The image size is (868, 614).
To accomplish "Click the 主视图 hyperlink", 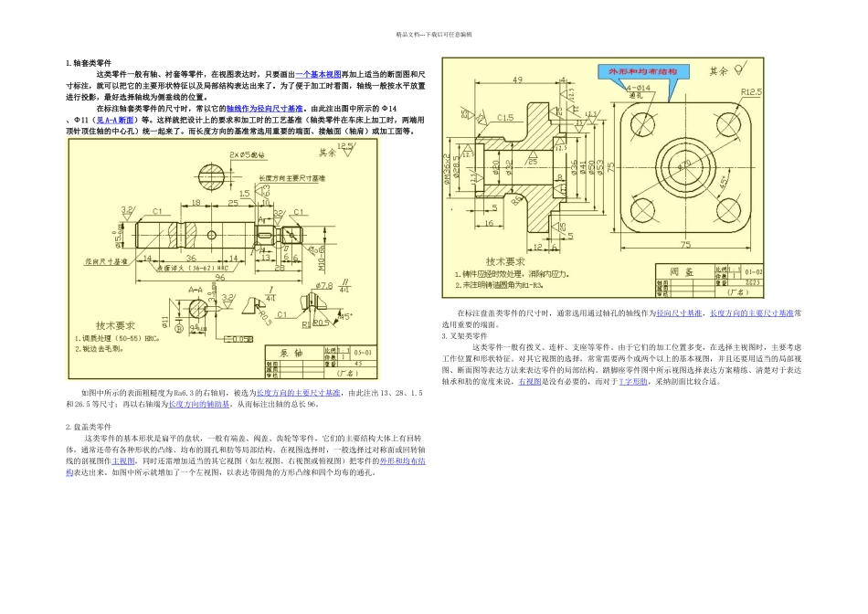I will click(123, 461).
